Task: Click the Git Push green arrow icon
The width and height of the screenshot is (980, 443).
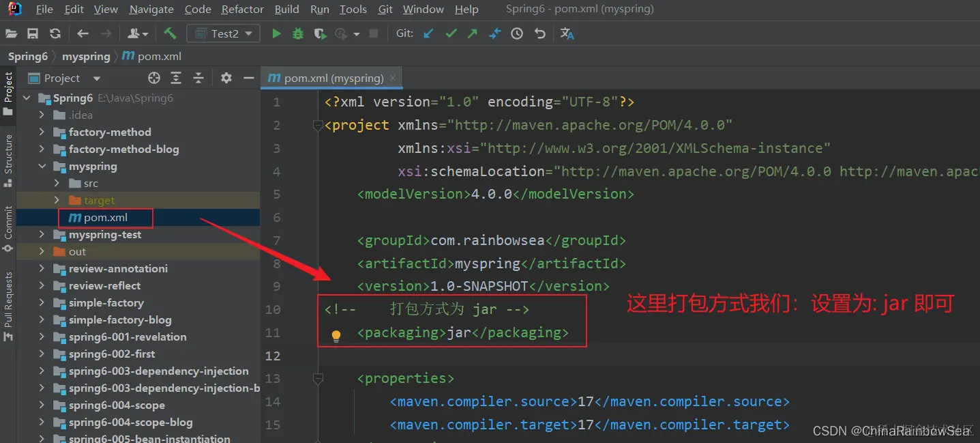Action: [x=473, y=33]
